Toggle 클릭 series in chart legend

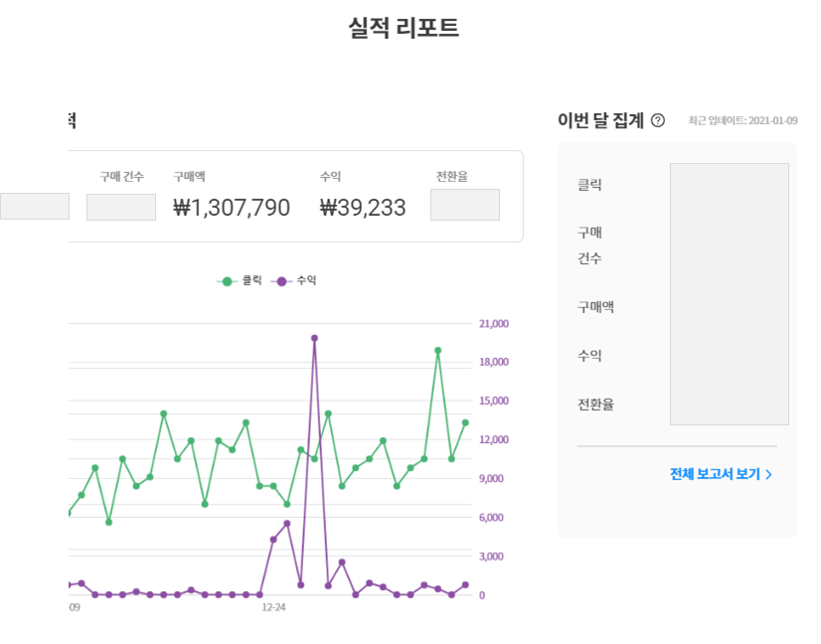point(240,281)
